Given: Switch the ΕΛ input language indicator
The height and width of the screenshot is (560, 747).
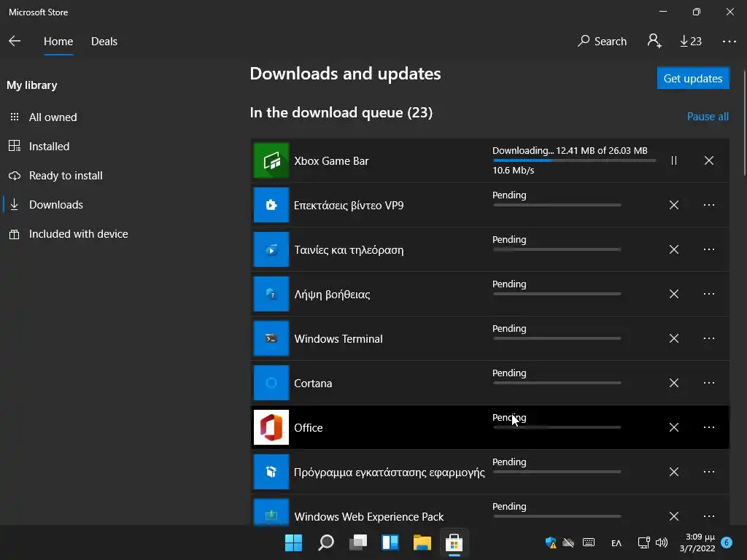Looking at the screenshot, I should pos(616,542).
